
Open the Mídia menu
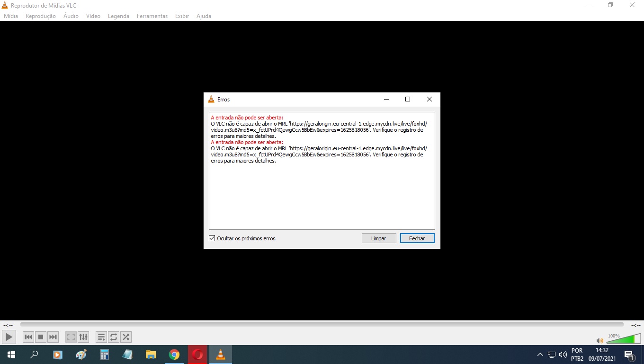[x=11, y=16]
